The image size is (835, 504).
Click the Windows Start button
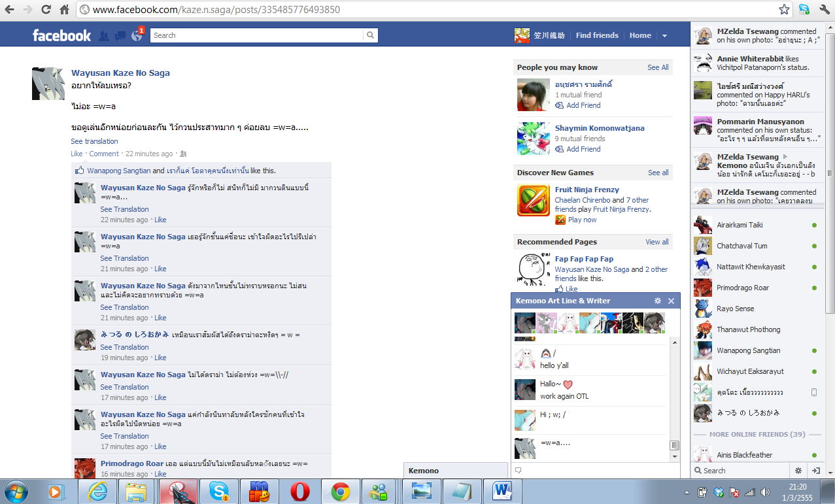[x=16, y=491]
